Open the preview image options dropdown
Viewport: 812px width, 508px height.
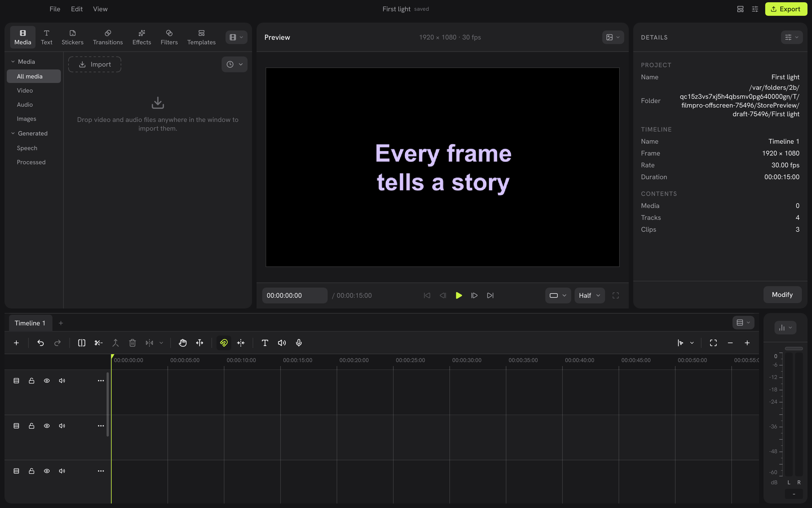[x=613, y=37]
